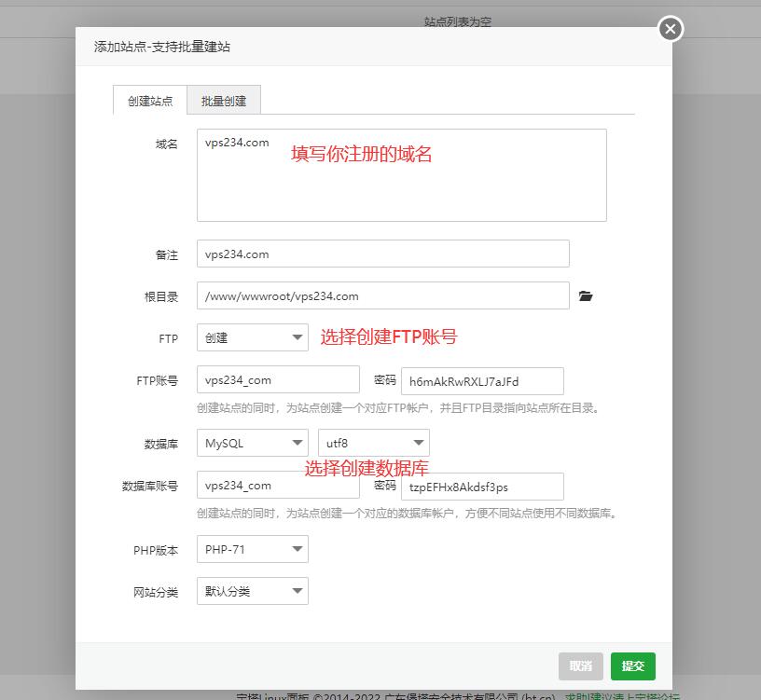The height and width of the screenshot is (700, 761).
Task: Click the database password field
Action: click(x=482, y=487)
